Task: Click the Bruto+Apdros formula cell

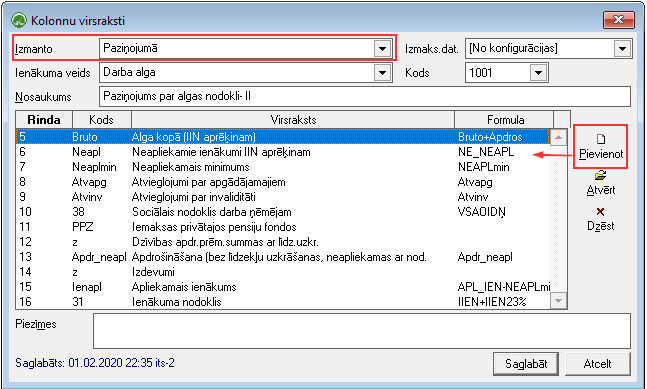Action: (x=490, y=137)
